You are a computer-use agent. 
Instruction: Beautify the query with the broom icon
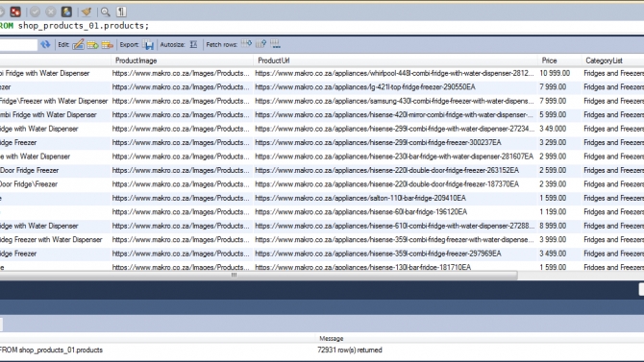(87, 12)
